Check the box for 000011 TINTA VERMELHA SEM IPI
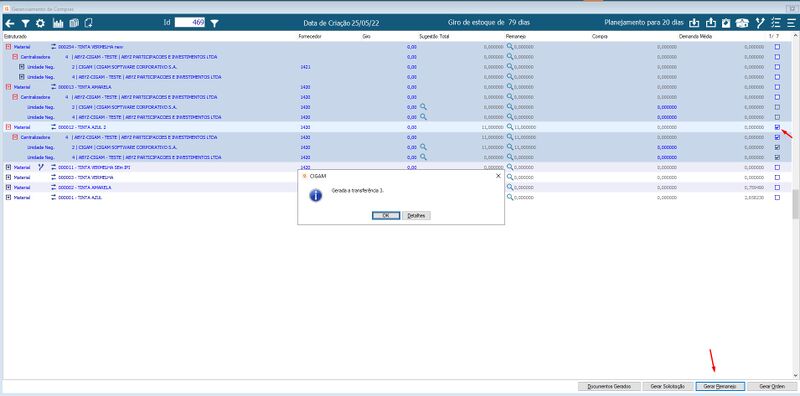Screen dimensions: 800x396 777,167
